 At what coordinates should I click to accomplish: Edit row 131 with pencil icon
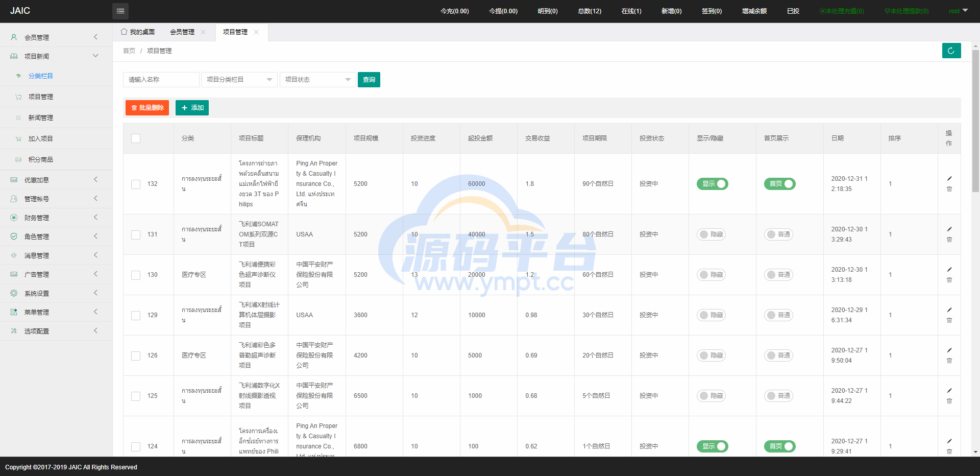tap(949, 229)
